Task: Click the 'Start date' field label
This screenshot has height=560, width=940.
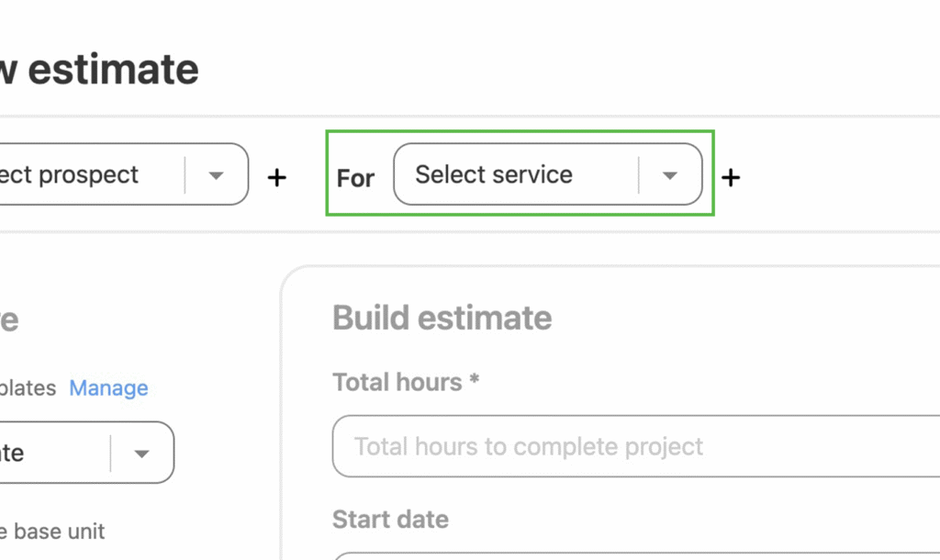Action: tap(390, 520)
